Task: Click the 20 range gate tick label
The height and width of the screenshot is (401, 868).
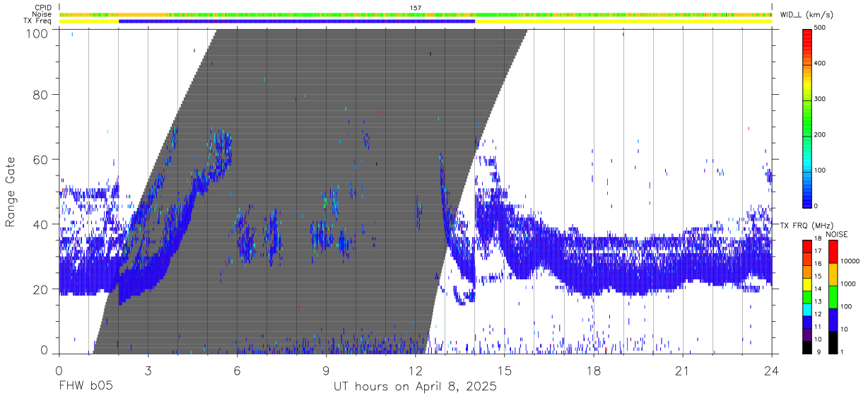Action: coord(41,289)
